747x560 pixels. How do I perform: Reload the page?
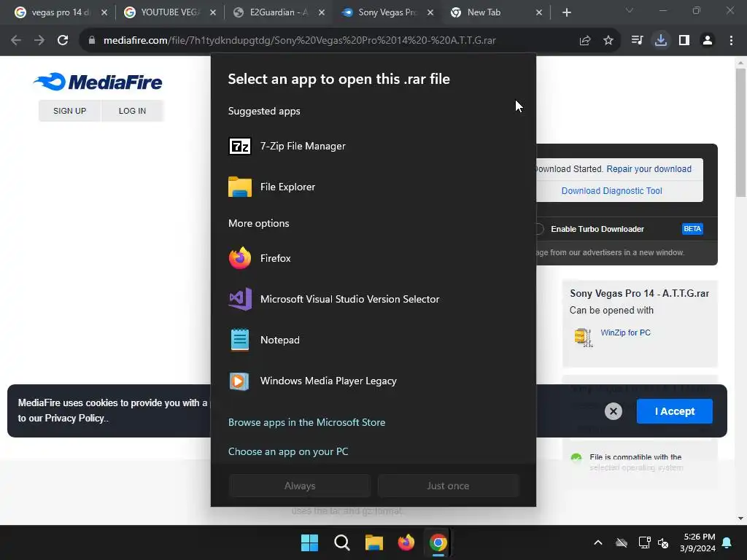click(63, 41)
